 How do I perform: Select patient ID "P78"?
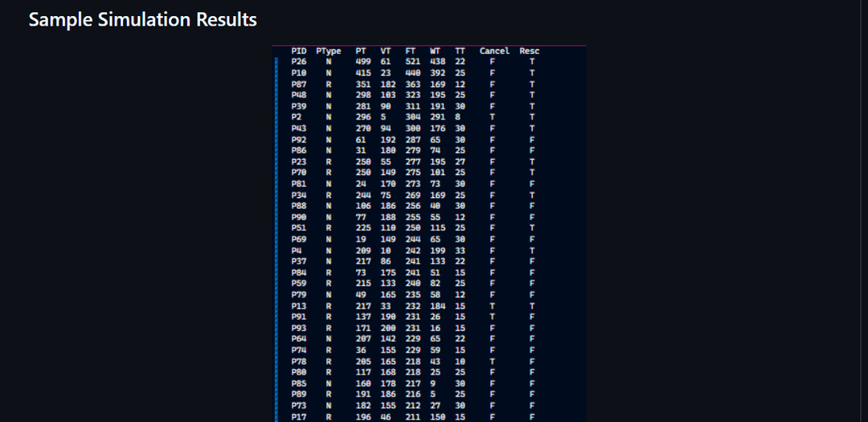coord(299,361)
